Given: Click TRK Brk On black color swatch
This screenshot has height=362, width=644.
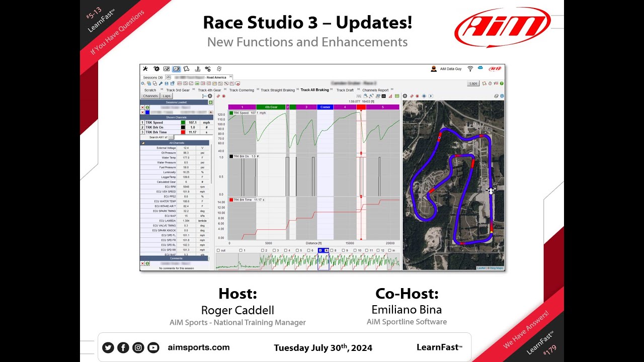Looking at the screenshot, I should coord(183,127).
